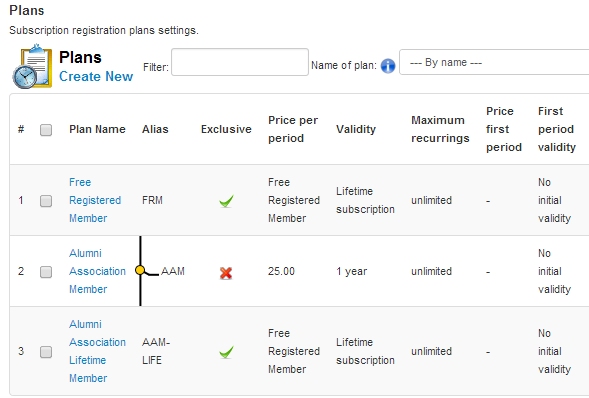Click the # column header
Viewport: 589px width, 398px height.
[21, 129]
